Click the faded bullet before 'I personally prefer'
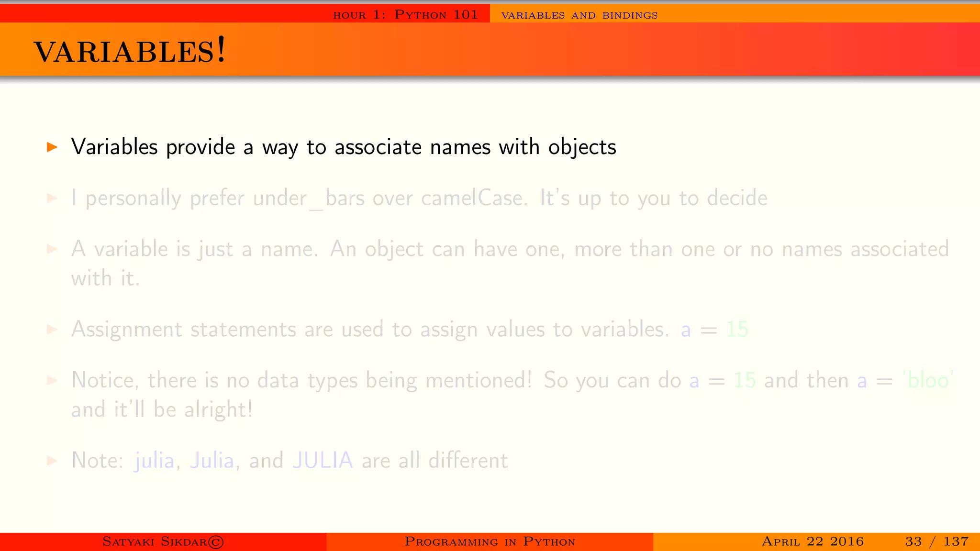The image size is (980, 551). [52, 198]
